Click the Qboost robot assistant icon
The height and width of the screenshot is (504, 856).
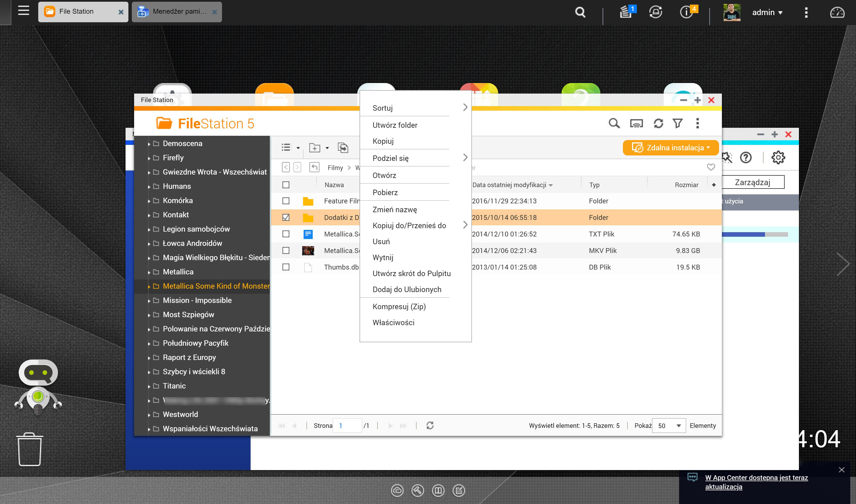click(x=38, y=387)
